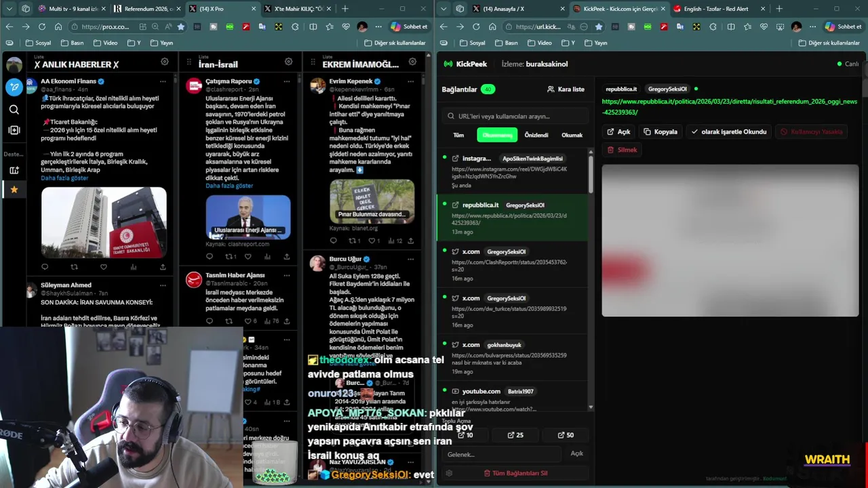Viewport: 868px width, 488px height.
Task: Open settings gear of İran-İsrail column
Action: click(288, 62)
